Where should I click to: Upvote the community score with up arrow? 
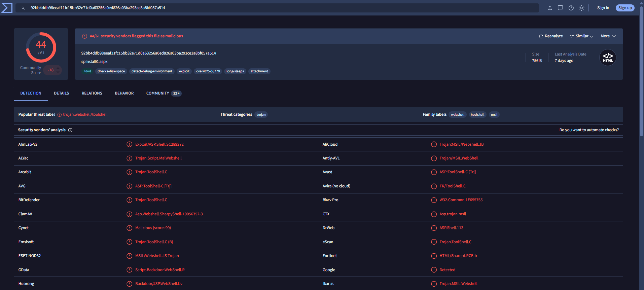(x=58, y=68)
